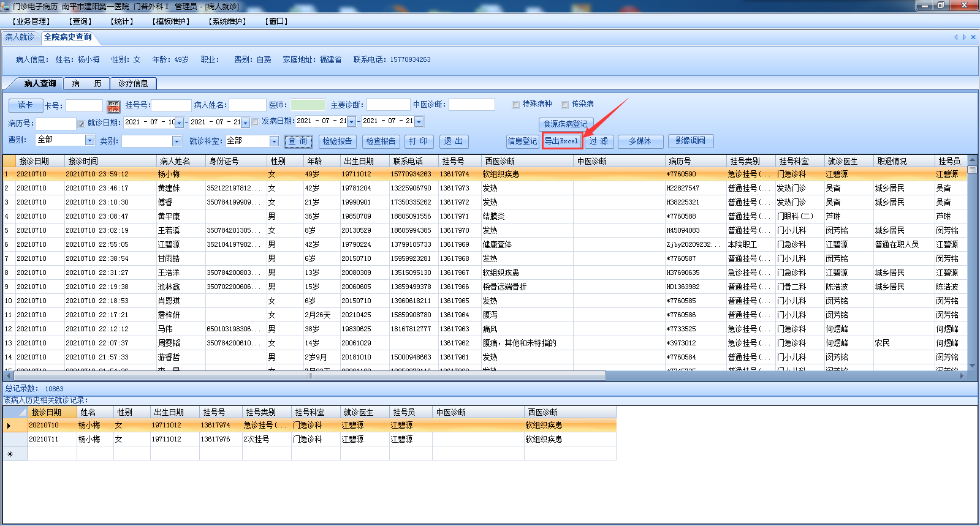Click the 打印 button
980x526 pixels.
tap(419, 141)
